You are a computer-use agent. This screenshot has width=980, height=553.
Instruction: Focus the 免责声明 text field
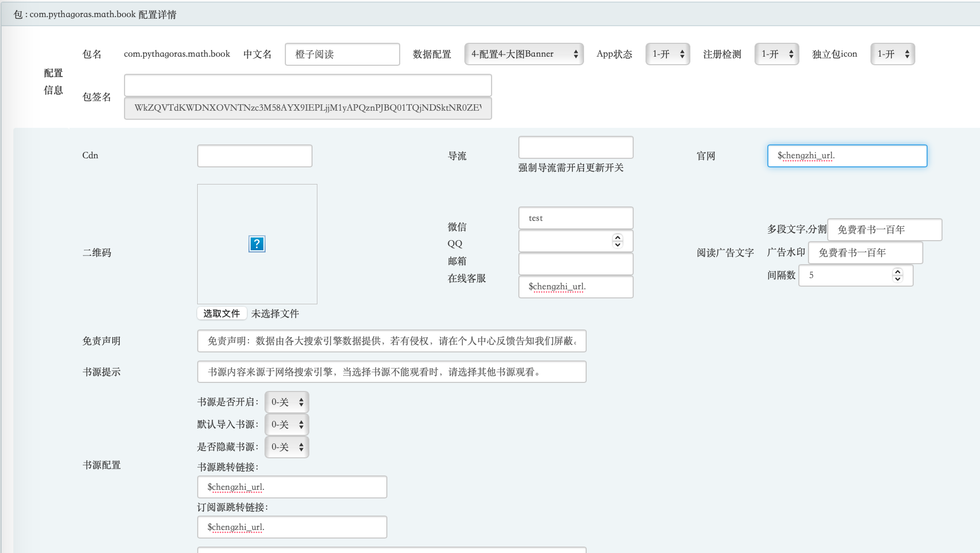(x=391, y=341)
